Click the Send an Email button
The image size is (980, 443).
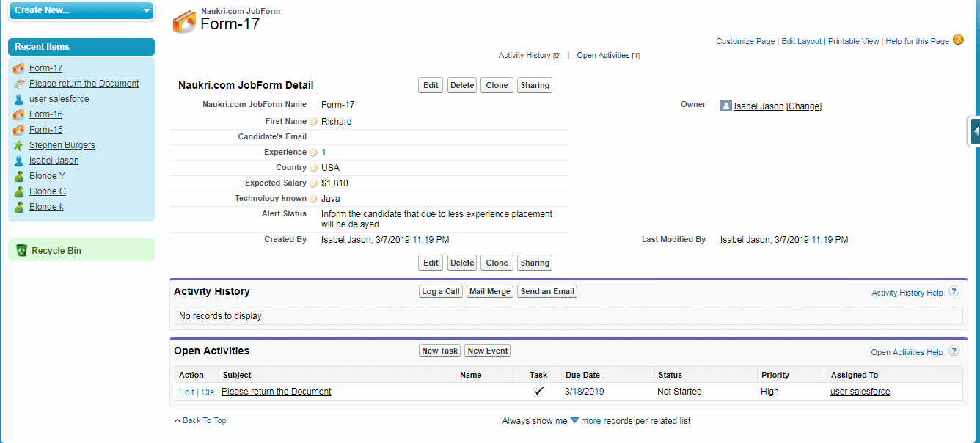pyautogui.click(x=546, y=291)
